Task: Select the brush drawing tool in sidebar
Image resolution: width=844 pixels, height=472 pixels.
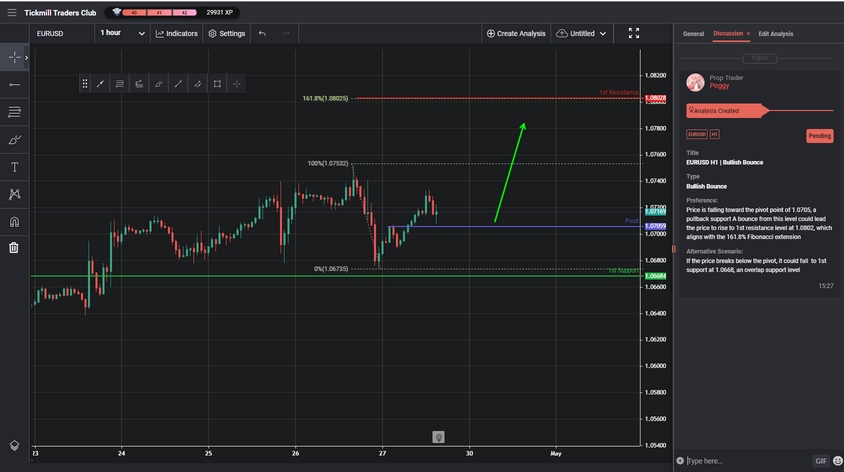Action: [15, 140]
